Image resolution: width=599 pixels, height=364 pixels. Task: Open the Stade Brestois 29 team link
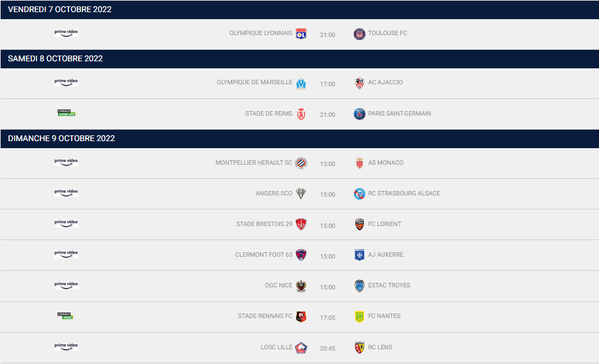pyautogui.click(x=264, y=224)
